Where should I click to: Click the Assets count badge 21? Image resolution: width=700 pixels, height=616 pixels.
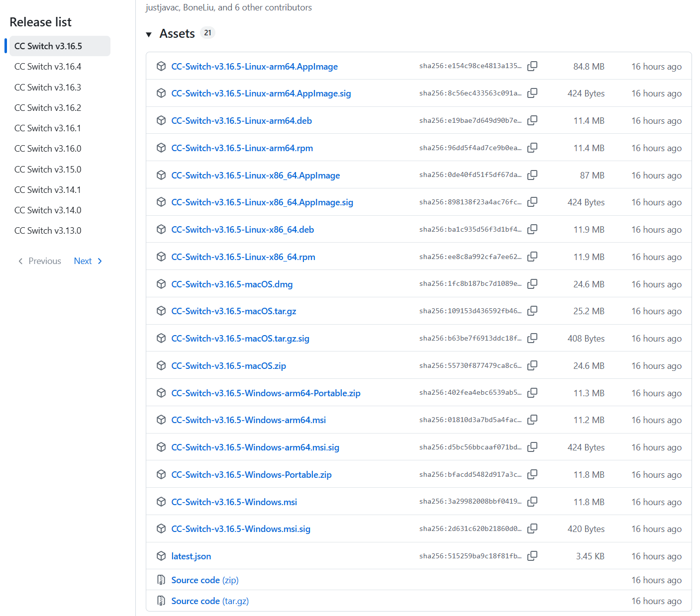(207, 33)
